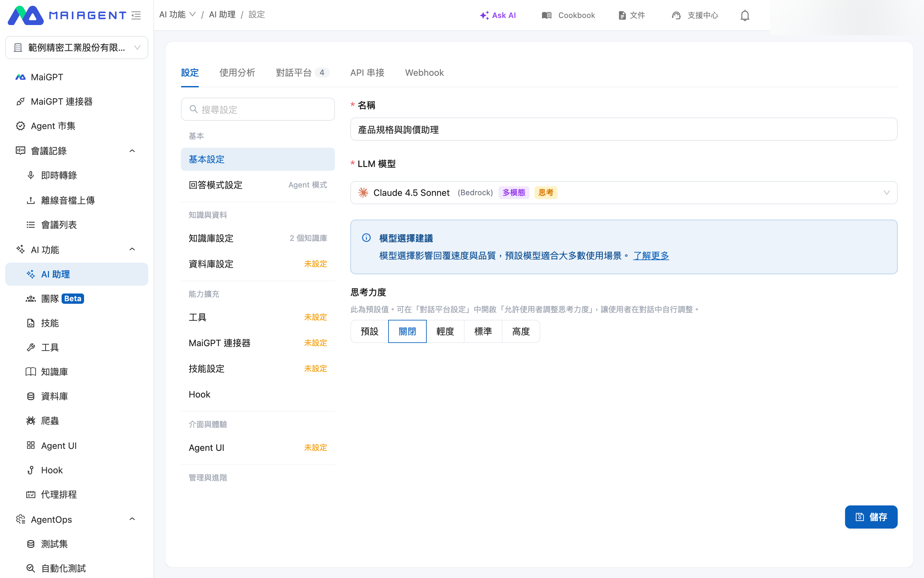The height and width of the screenshot is (578, 924).
Task: Open the LLM 模型 dropdown
Action: tap(623, 193)
